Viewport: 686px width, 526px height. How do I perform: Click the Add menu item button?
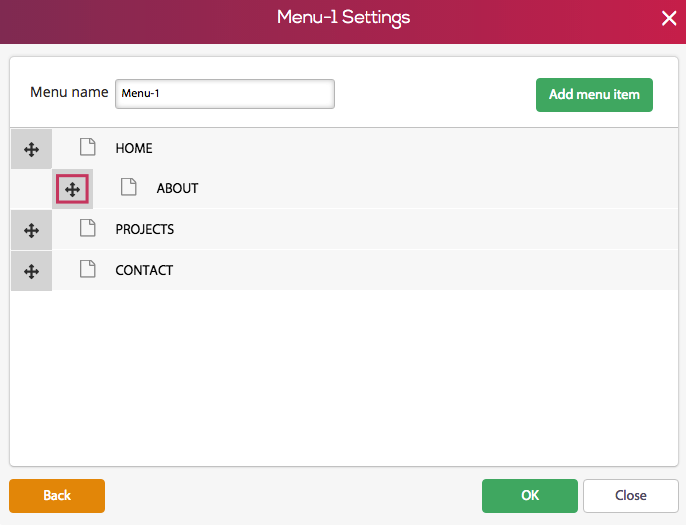[x=594, y=95]
